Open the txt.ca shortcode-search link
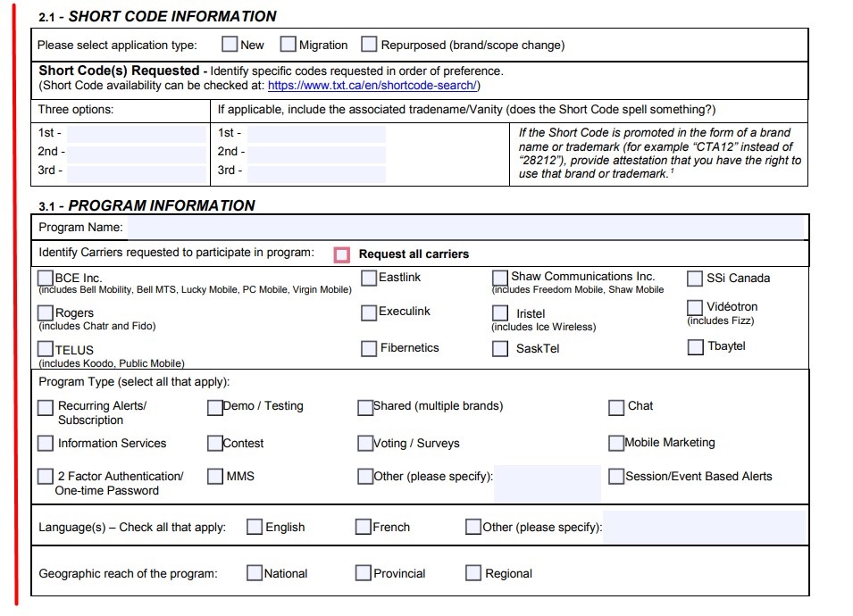Screen dimensions: 853x616 (372, 86)
